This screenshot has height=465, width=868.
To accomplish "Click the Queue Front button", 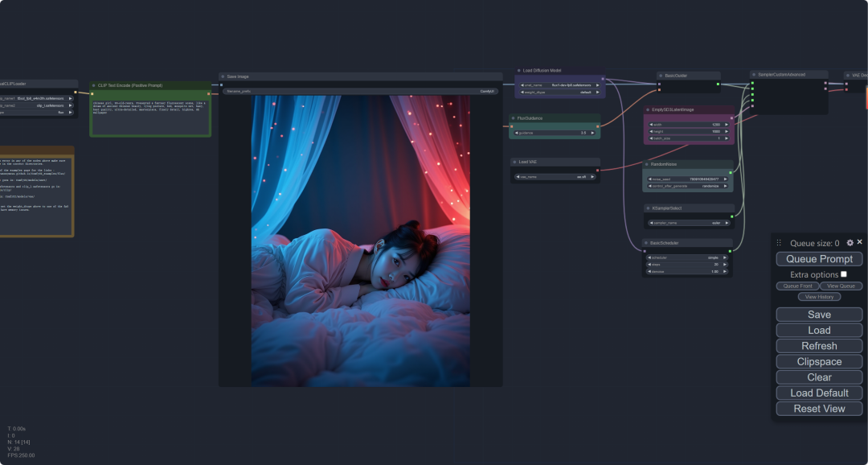I will 798,286.
